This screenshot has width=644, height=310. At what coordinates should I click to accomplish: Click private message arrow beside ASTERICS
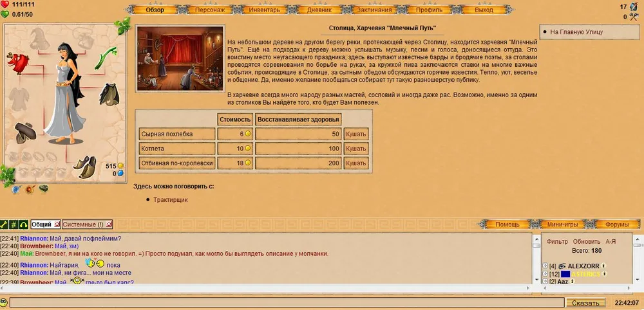[545, 273]
